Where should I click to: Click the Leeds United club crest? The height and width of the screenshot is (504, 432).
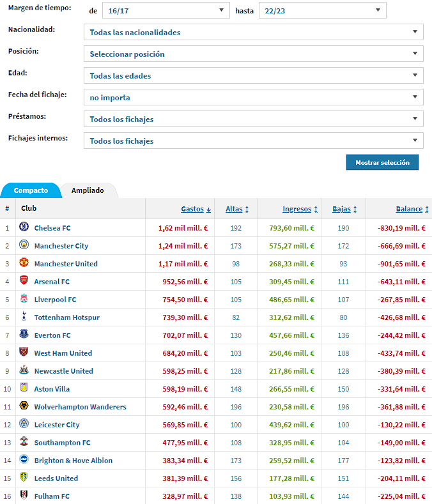[x=24, y=477]
